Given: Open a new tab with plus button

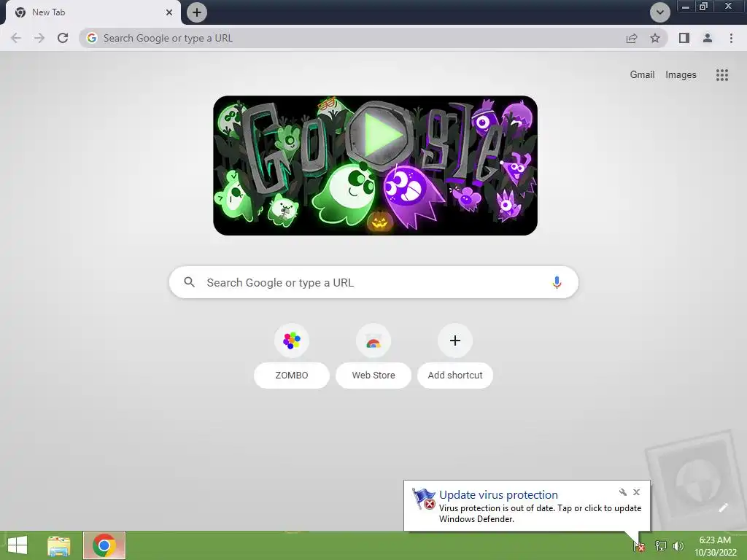Looking at the screenshot, I should (x=197, y=12).
